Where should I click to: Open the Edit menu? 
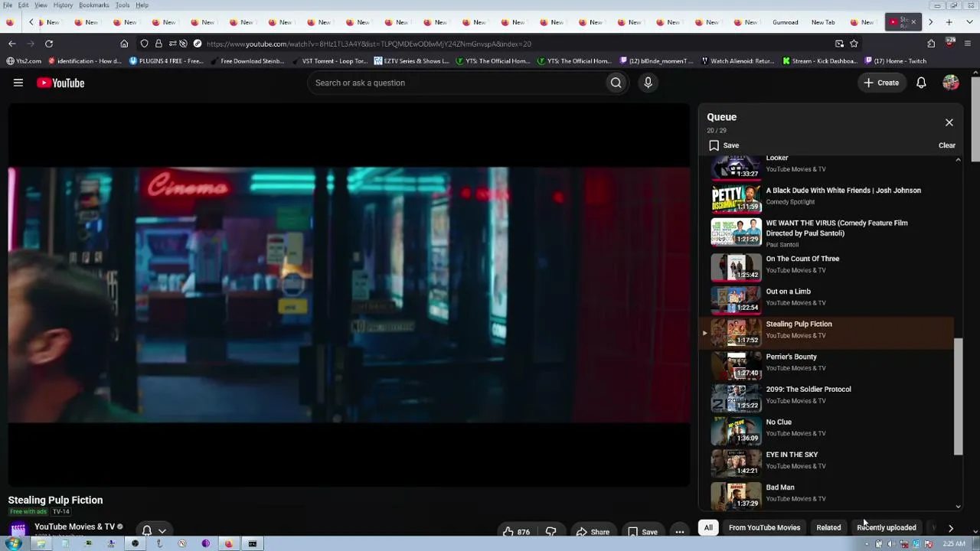coord(24,5)
